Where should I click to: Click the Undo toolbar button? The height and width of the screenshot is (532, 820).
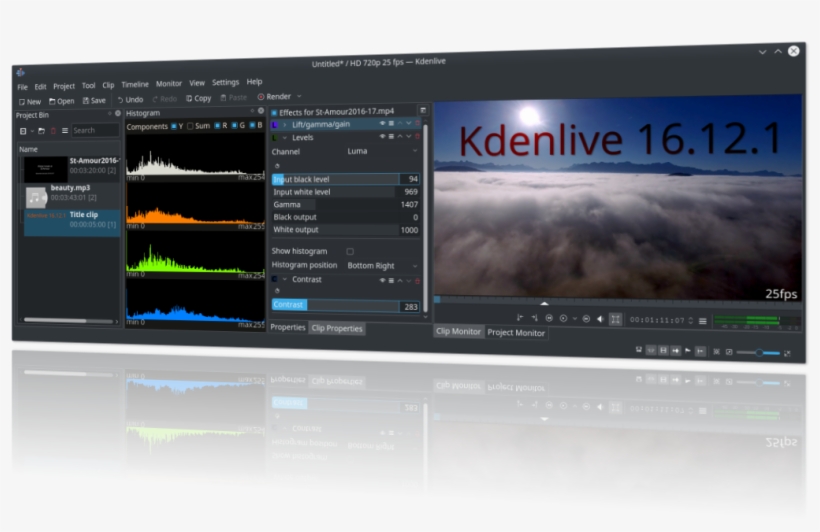[x=130, y=99]
